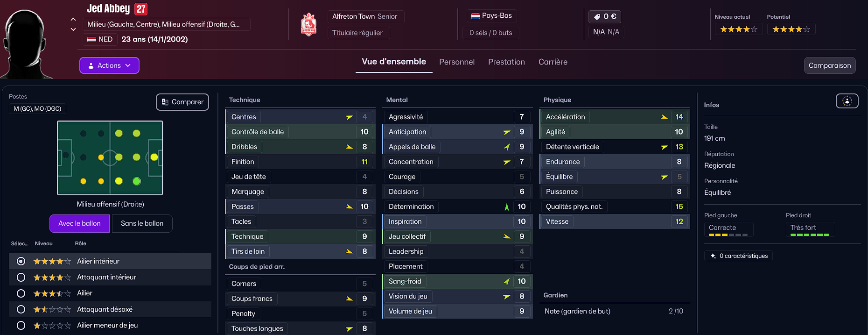Viewport: 868px width, 335px height.
Task: Click the Niveau actuel star rating
Action: pyautogui.click(x=738, y=29)
